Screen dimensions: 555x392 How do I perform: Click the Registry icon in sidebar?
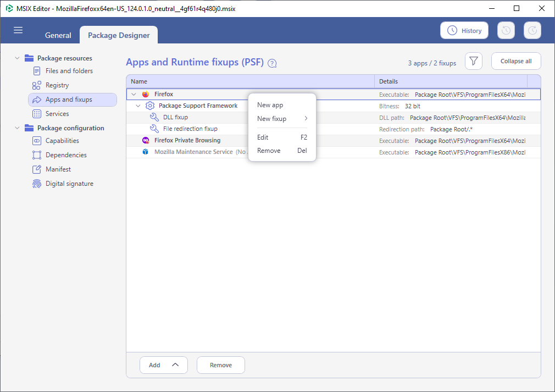tap(36, 85)
